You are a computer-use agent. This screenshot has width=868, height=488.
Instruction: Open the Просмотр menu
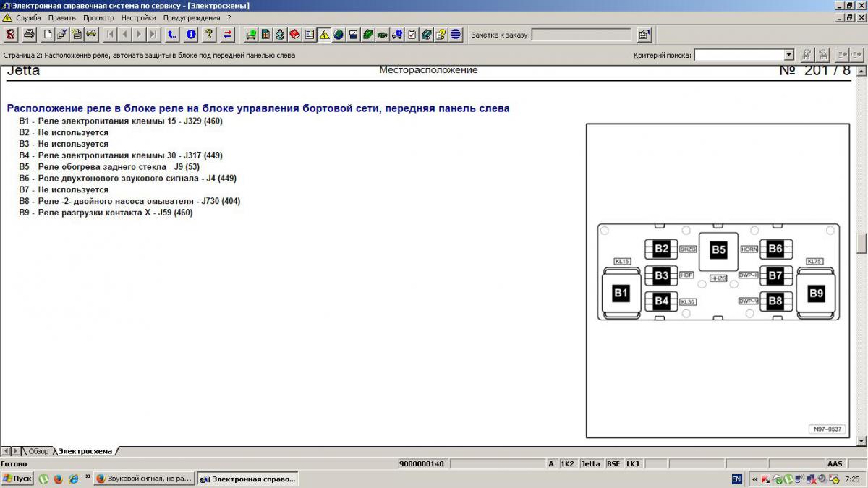pyautogui.click(x=98, y=17)
